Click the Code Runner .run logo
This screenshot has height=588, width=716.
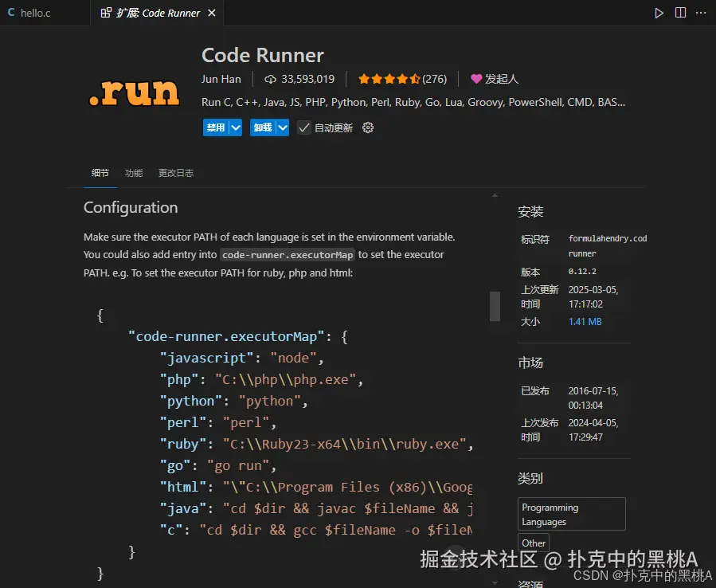coord(135,92)
